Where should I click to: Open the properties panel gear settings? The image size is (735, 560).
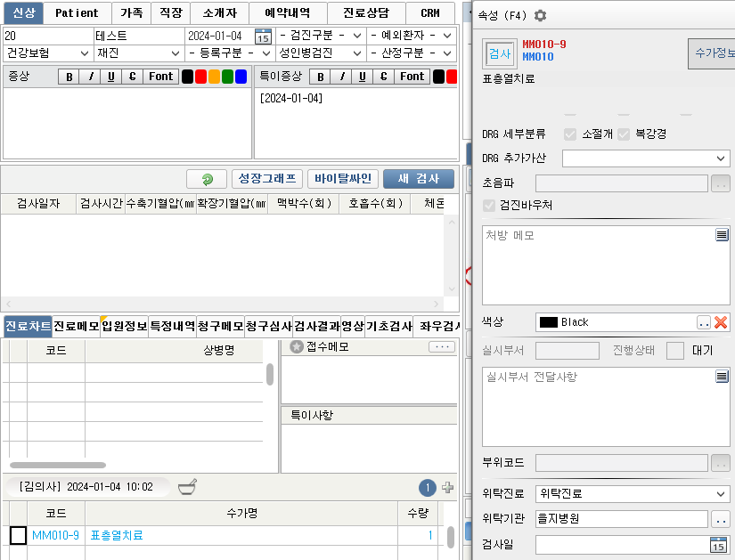[x=540, y=15]
